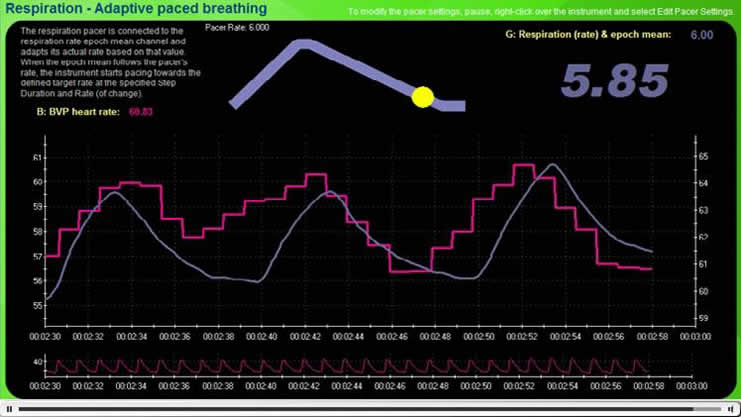
Task: Click the yellow pacer ball
Action: [423, 96]
